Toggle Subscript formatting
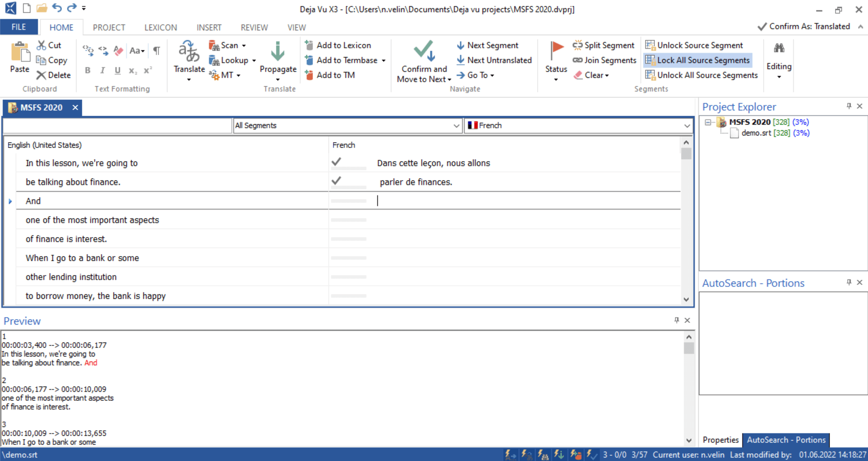The width and height of the screenshot is (868, 461). click(133, 71)
